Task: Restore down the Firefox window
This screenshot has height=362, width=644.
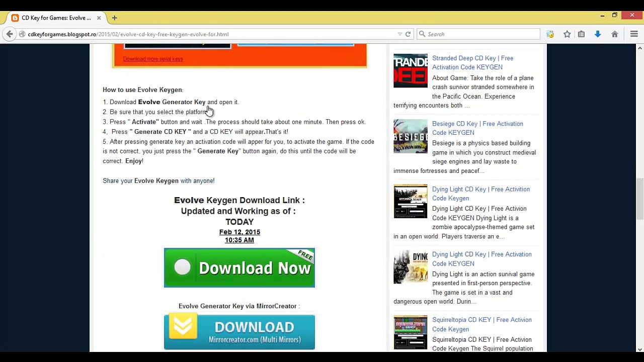Action: [614, 16]
